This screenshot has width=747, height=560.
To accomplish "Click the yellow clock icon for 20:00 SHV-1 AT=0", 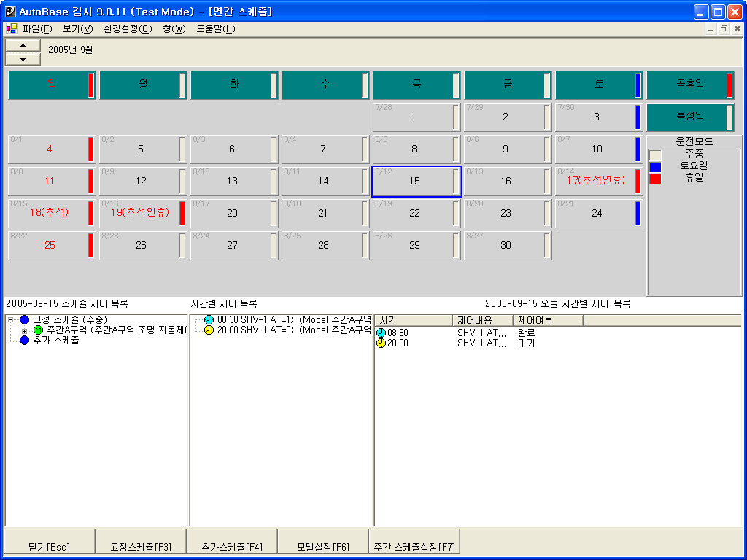I will tap(209, 330).
